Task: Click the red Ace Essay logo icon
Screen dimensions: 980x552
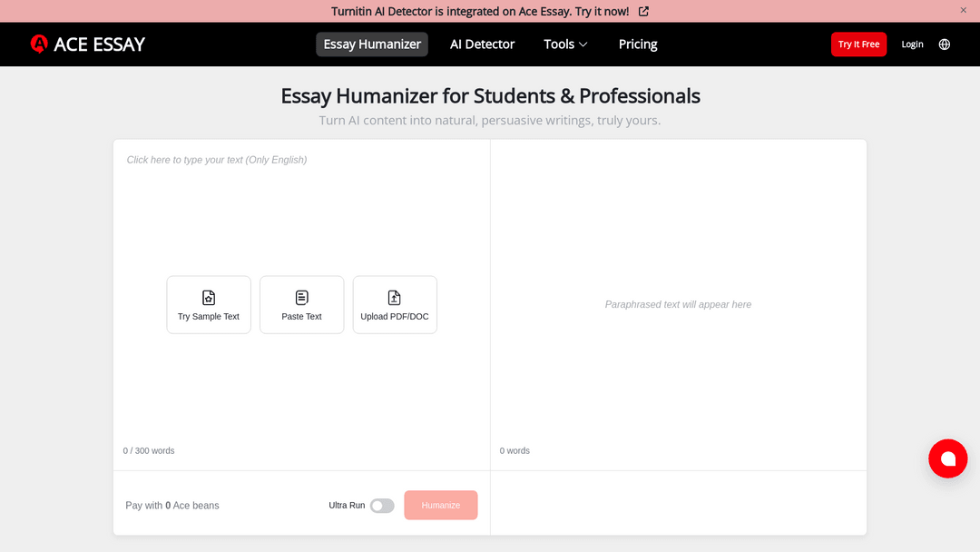Action: [x=39, y=44]
